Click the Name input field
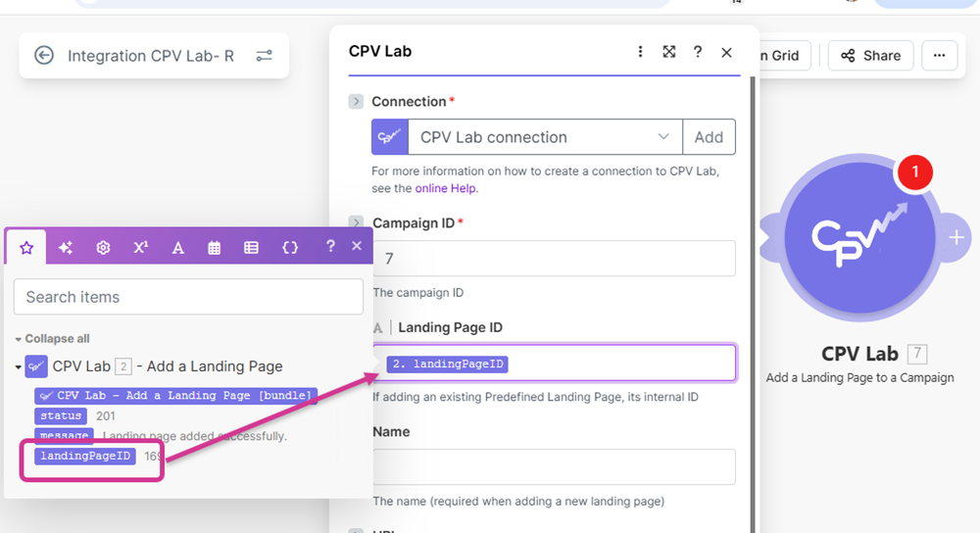 (555, 466)
